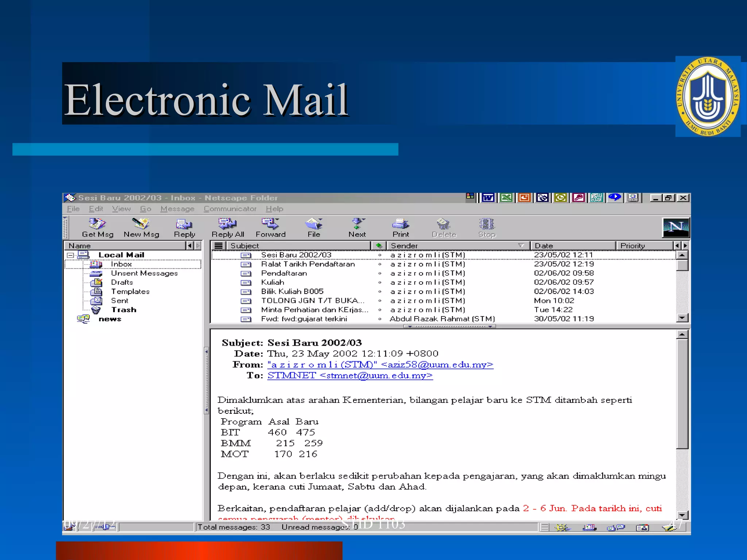Open Excel from Office shortcut bar
747x560 pixels.
(506, 198)
